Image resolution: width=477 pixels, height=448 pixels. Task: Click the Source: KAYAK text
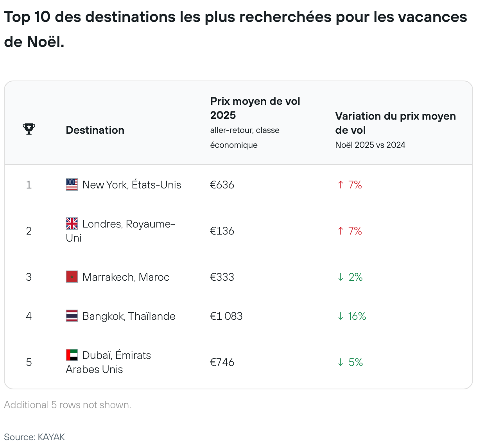[x=34, y=437]
